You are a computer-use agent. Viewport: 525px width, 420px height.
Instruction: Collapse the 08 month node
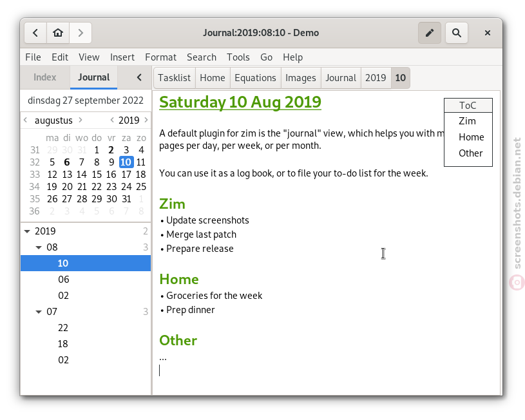coord(39,247)
